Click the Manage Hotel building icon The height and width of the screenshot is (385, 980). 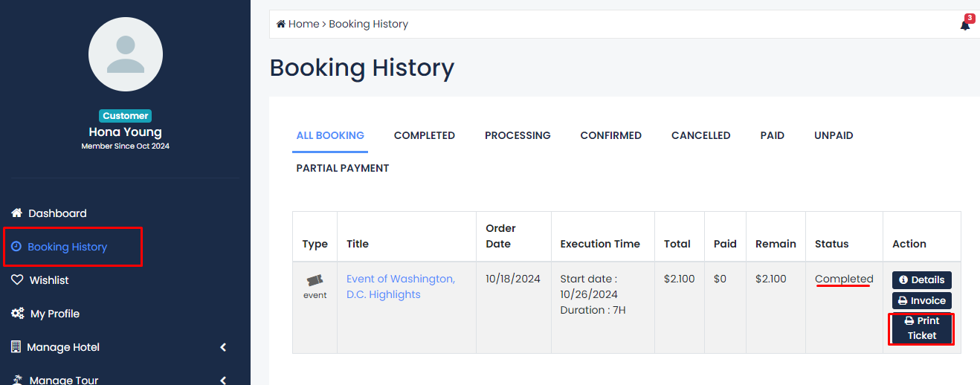(16, 347)
